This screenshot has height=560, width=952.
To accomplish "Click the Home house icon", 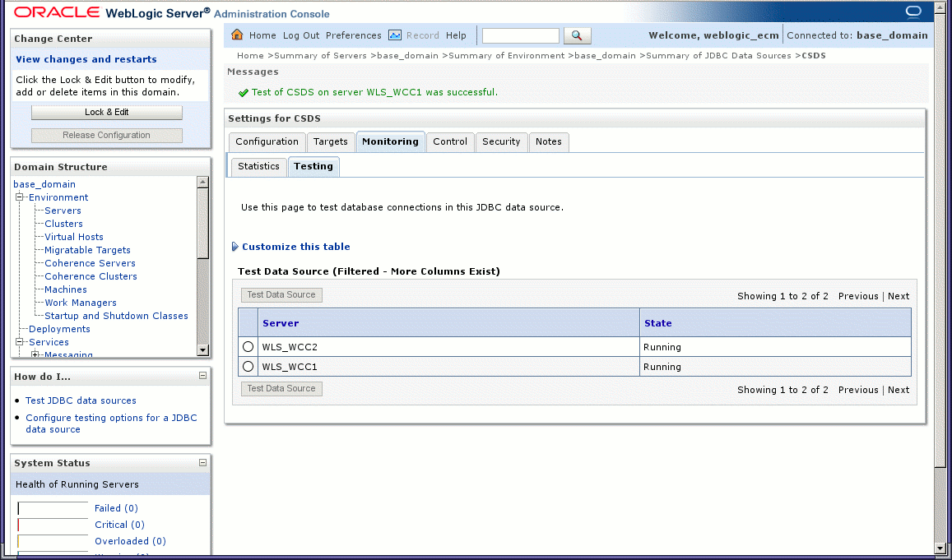I will (237, 35).
